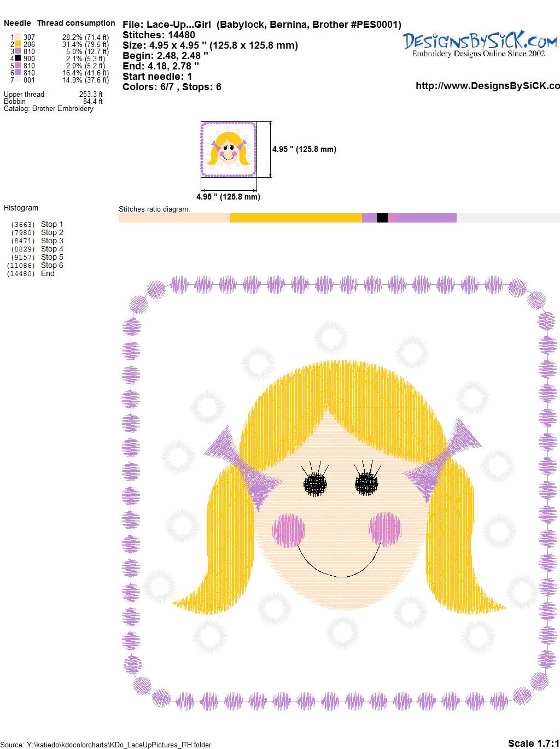Click needle 1 peach color swatch

coord(17,38)
